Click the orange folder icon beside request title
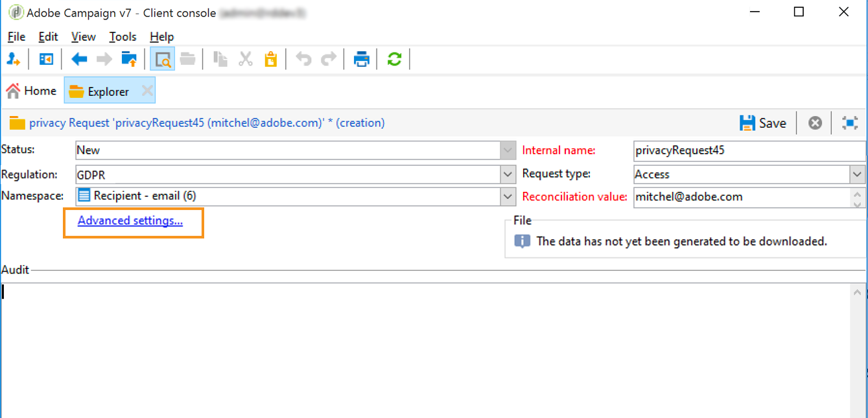Image resolution: width=868 pixels, height=418 pixels. click(x=17, y=123)
